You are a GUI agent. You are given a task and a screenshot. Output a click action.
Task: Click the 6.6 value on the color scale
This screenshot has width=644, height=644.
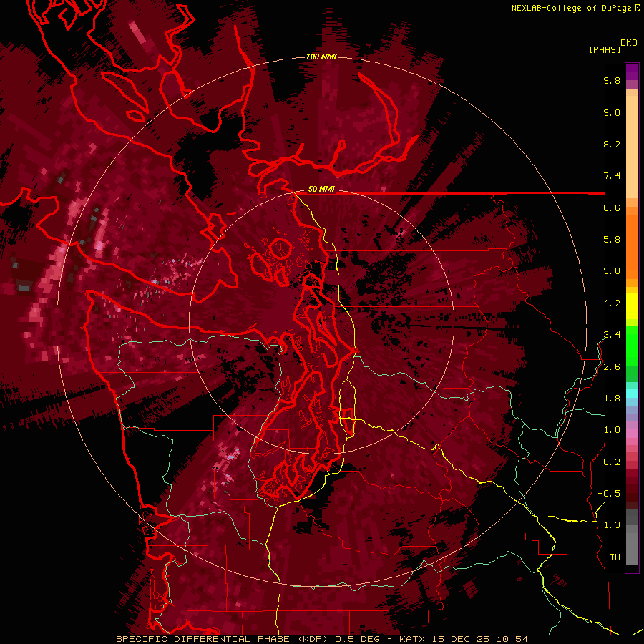coord(612,208)
